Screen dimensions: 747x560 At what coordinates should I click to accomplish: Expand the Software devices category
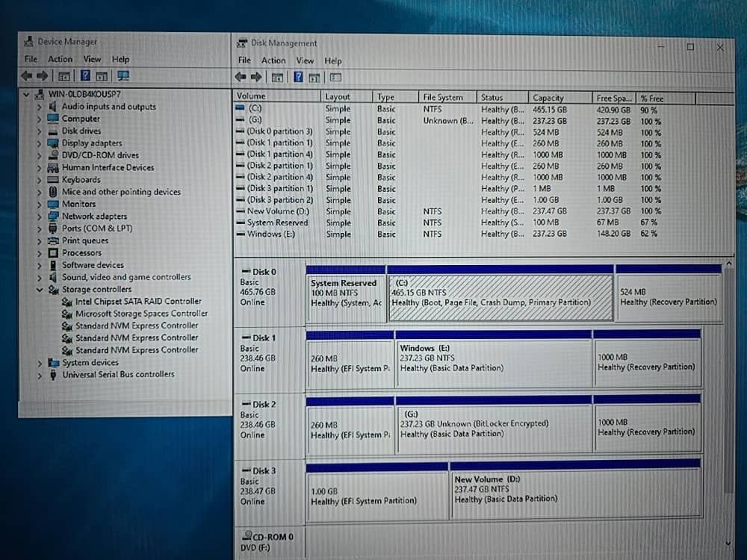[x=40, y=265]
